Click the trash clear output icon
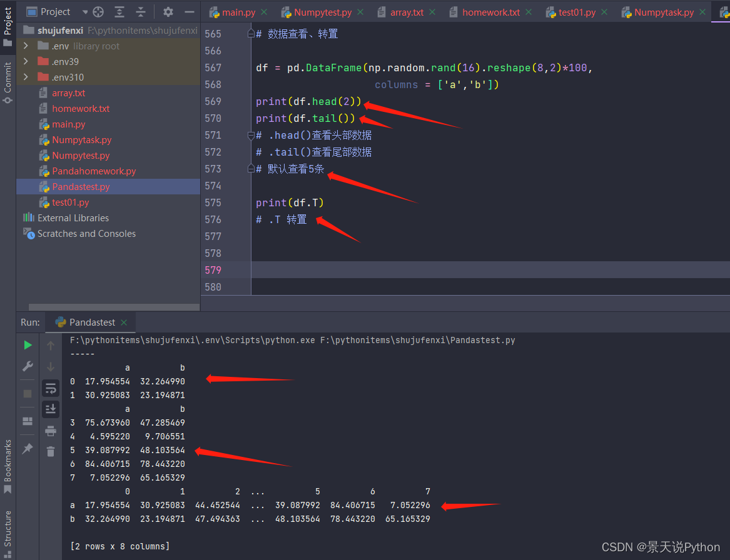 coord(51,451)
